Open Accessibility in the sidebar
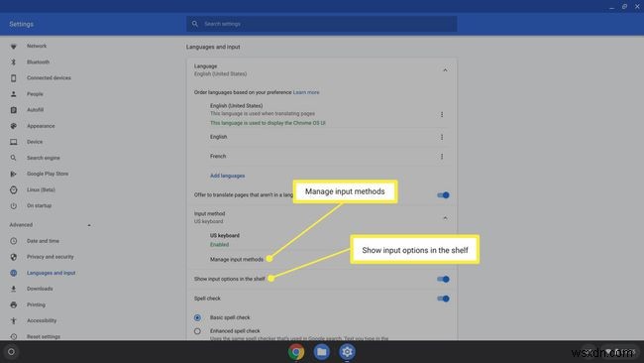This screenshot has height=363, width=644. [x=42, y=320]
